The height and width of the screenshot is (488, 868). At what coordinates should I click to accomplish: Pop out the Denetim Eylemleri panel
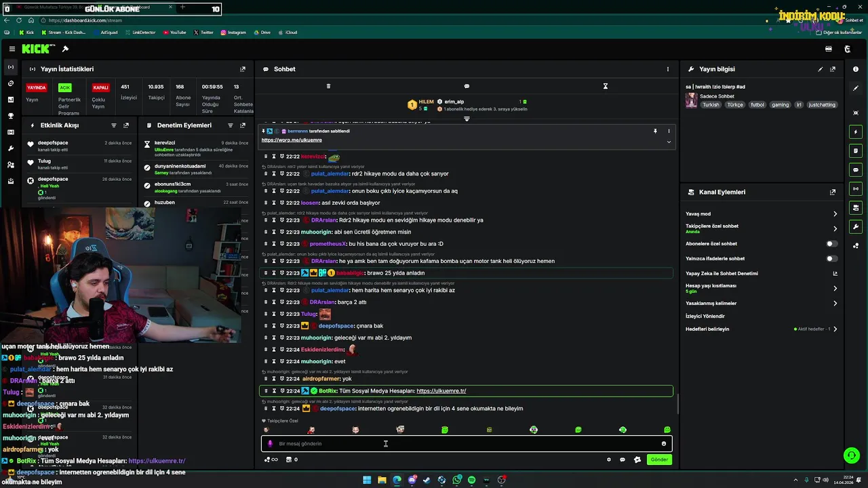click(x=243, y=125)
